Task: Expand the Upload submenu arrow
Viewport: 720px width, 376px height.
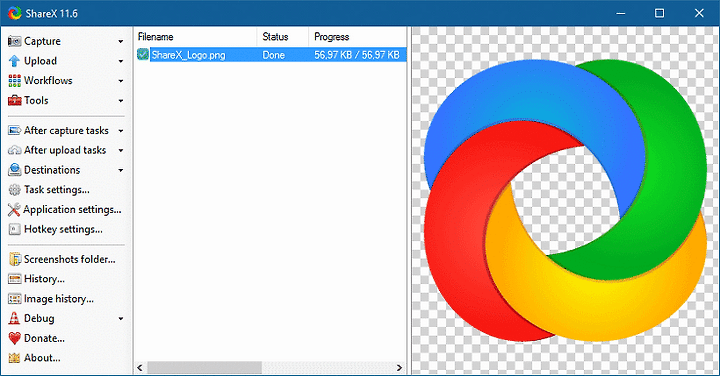Action: point(121,61)
